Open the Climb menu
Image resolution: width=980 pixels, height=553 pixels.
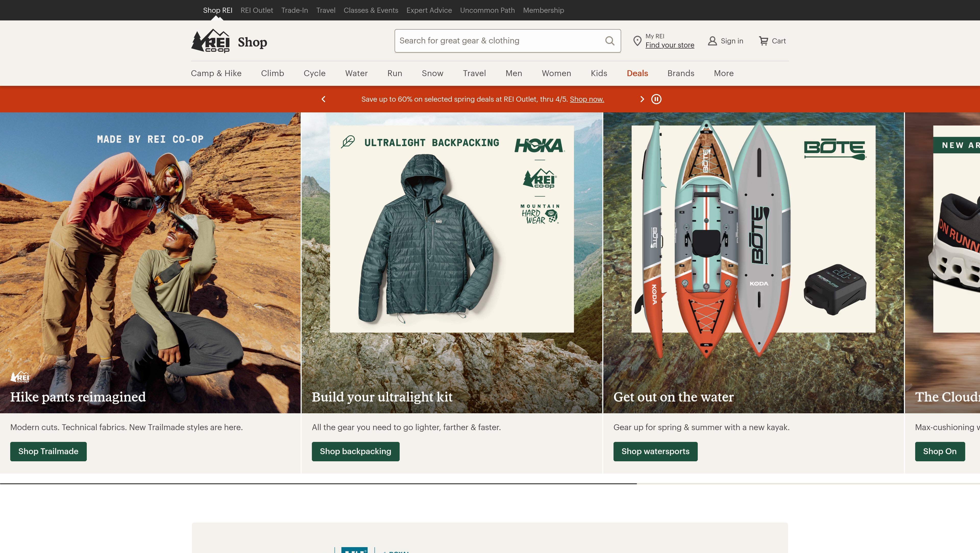(x=272, y=73)
